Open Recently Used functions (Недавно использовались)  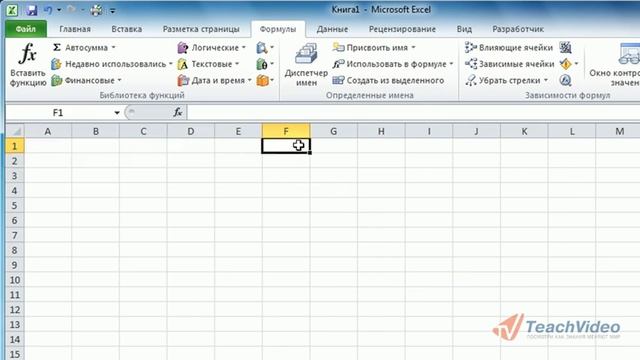pyautogui.click(x=111, y=64)
